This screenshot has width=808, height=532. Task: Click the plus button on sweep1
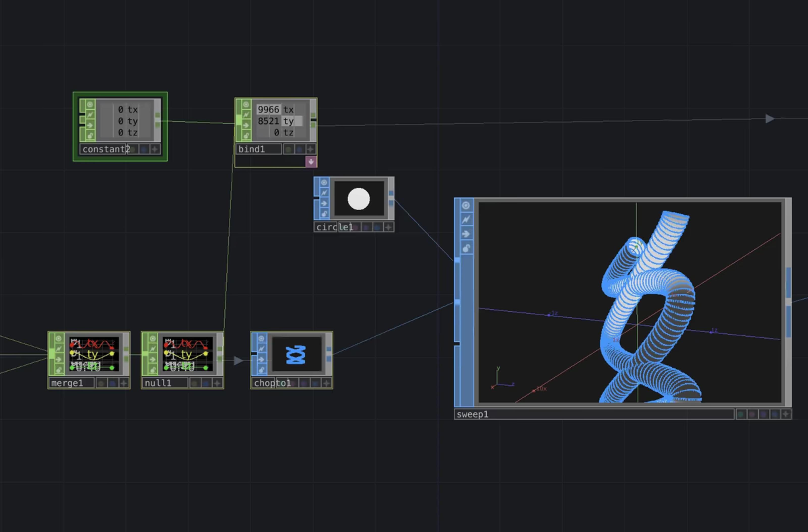[x=786, y=414]
